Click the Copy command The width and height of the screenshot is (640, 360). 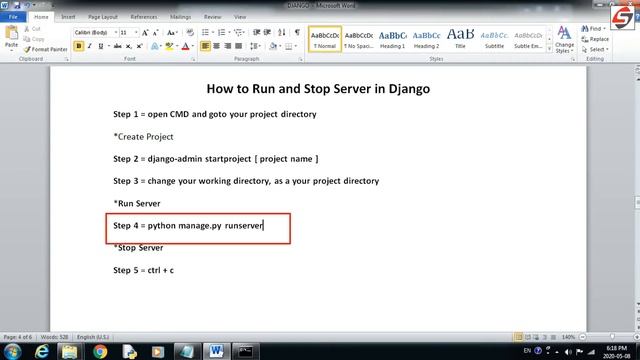coord(33,39)
